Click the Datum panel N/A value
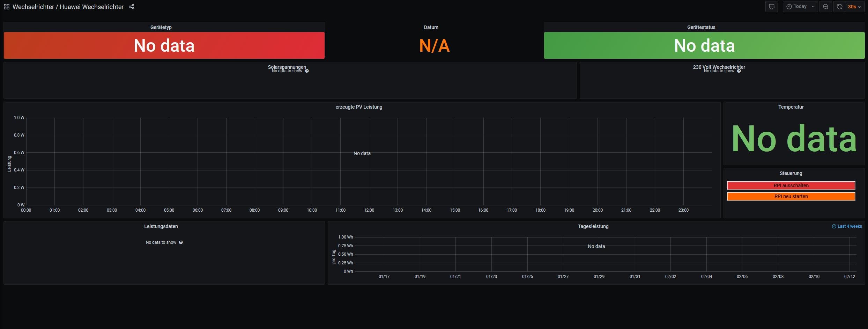Image resolution: width=868 pixels, height=329 pixels. [x=434, y=46]
